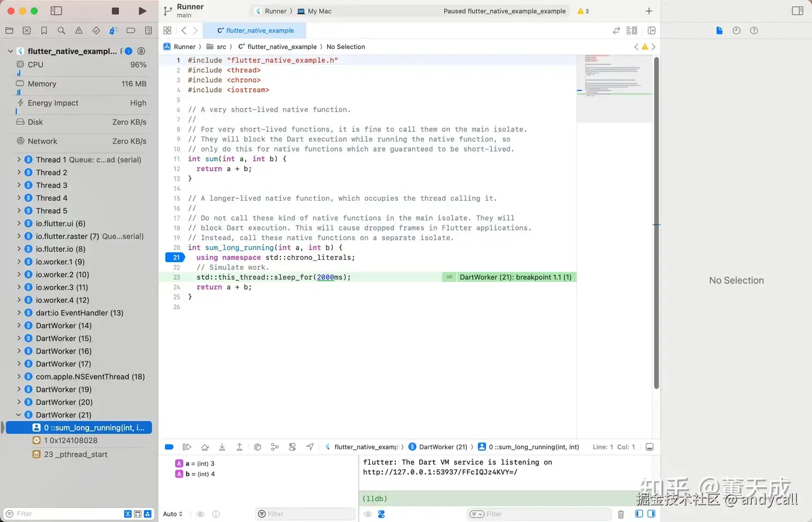Open the source control navigator
Image resolution: width=812 pixels, height=522 pixels.
[27, 30]
